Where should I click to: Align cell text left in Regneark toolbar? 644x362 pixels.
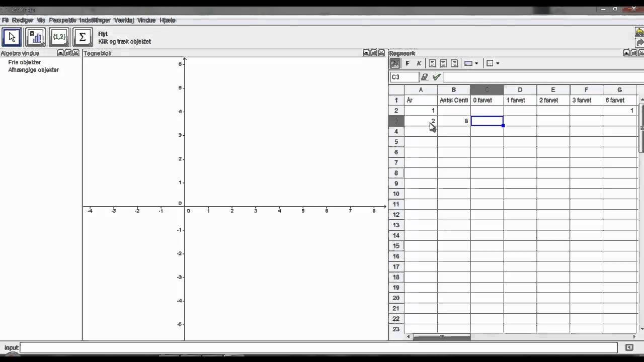(432, 63)
